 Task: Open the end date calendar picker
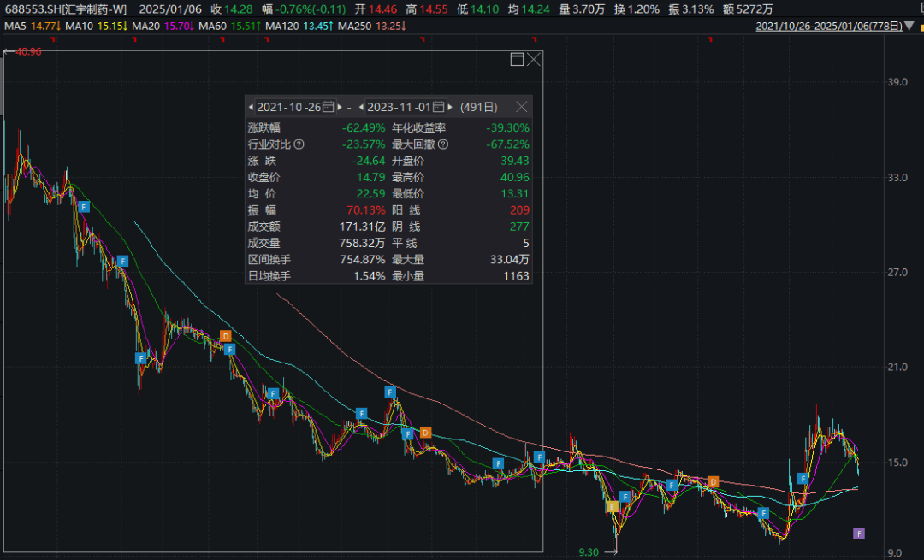pos(438,107)
